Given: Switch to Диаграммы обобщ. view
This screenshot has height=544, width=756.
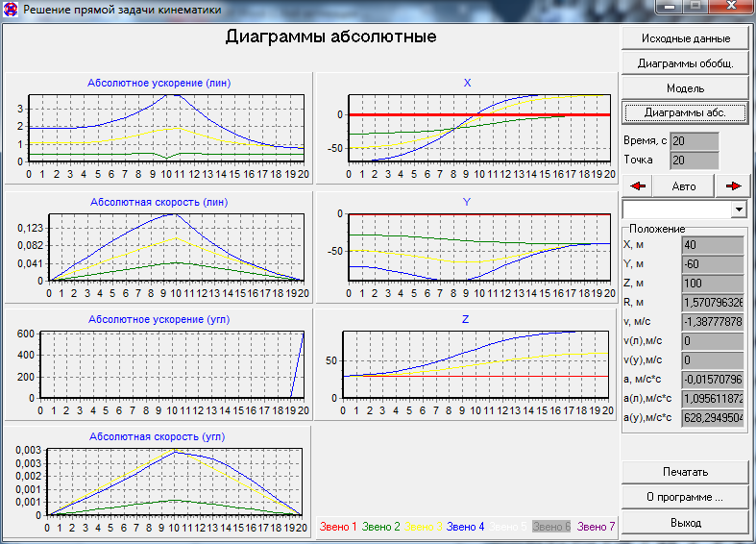Looking at the screenshot, I should 685,63.
